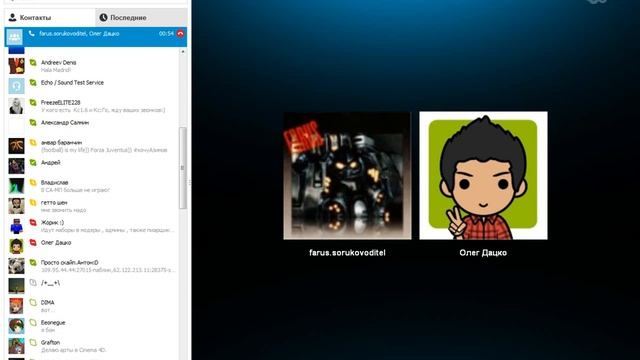Click the 00:54 call timer
Image resolution: width=640 pixels, height=360 pixels.
coord(167,33)
